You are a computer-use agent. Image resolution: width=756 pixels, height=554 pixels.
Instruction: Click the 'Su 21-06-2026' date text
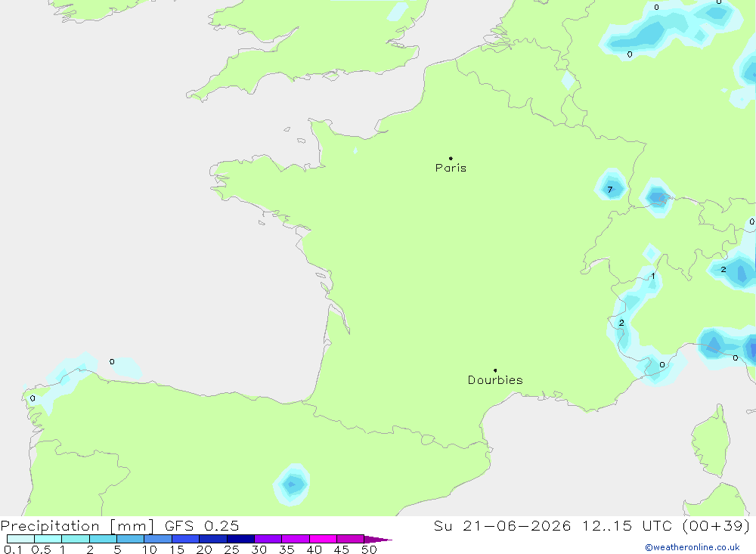point(503,526)
